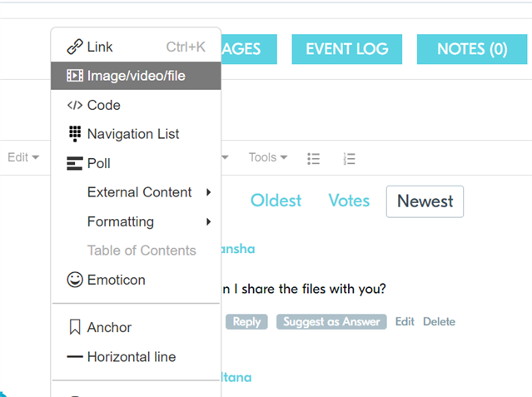Click the Link chain icon
Image resolution: width=532 pixels, height=397 pixels.
(x=75, y=47)
